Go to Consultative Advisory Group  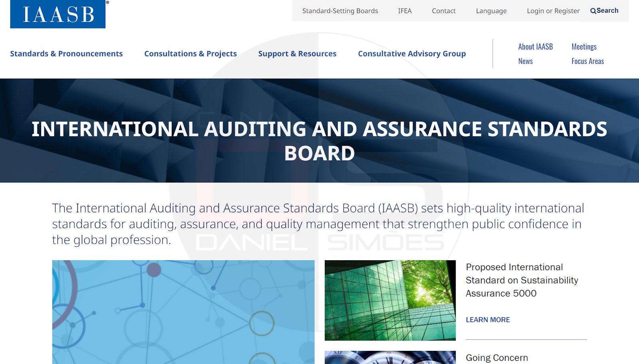pos(412,53)
